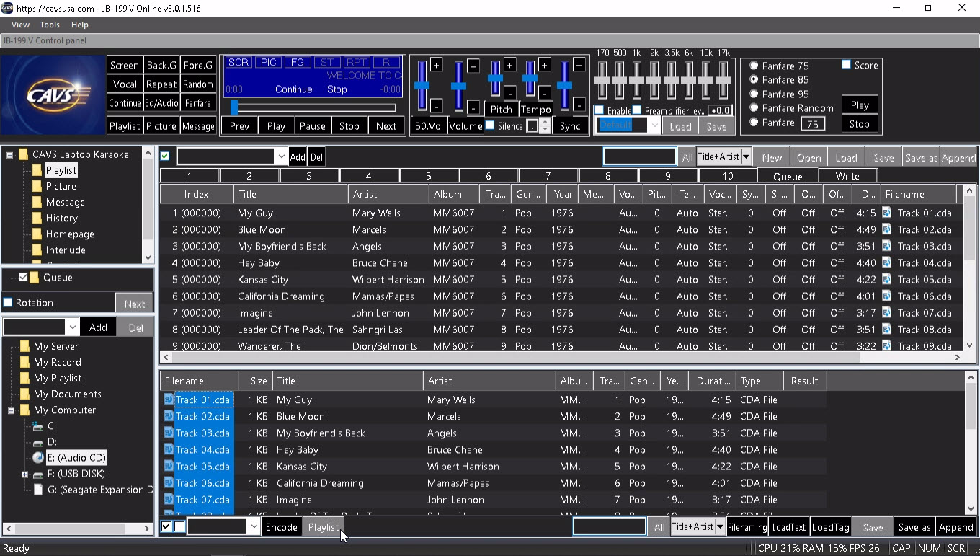Select the Fanfare Random radio button

click(x=754, y=108)
